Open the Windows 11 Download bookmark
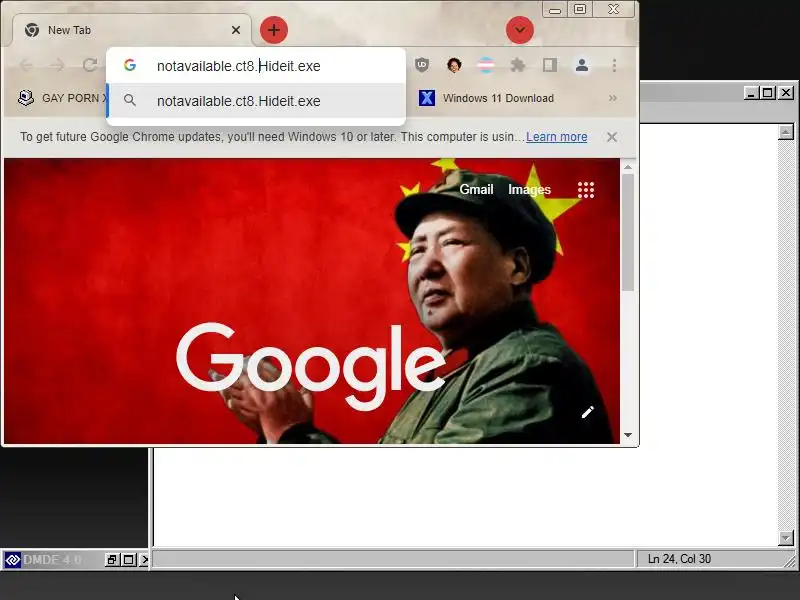This screenshot has height=600, width=800. pyautogui.click(x=486, y=98)
